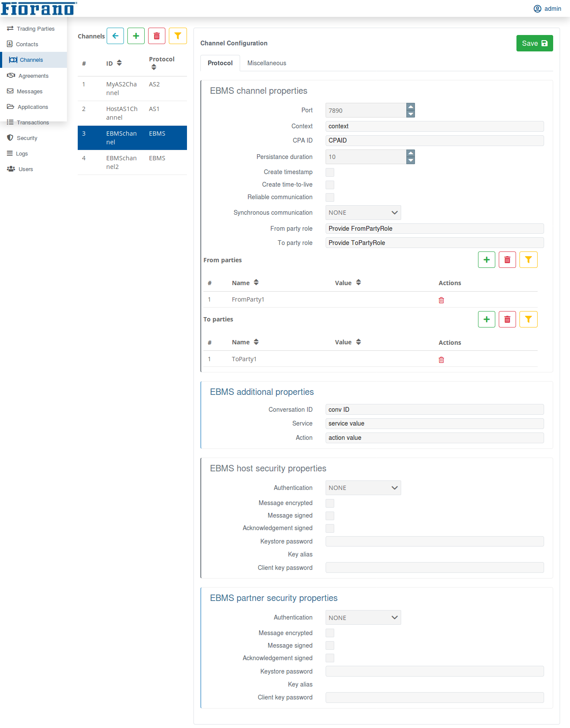Check Message encrypted under host security
570x728 pixels.
click(x=330, y=503)
